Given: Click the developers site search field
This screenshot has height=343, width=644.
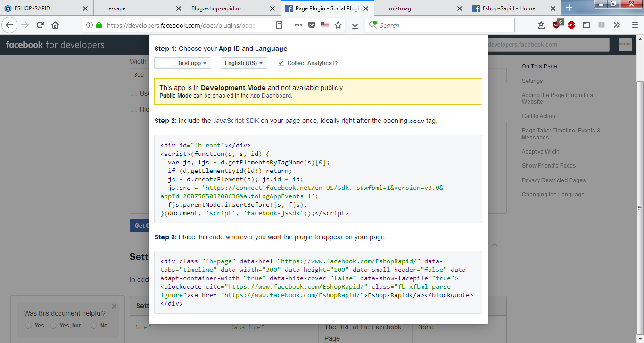Looking at the screenshot, I should 548,45.
